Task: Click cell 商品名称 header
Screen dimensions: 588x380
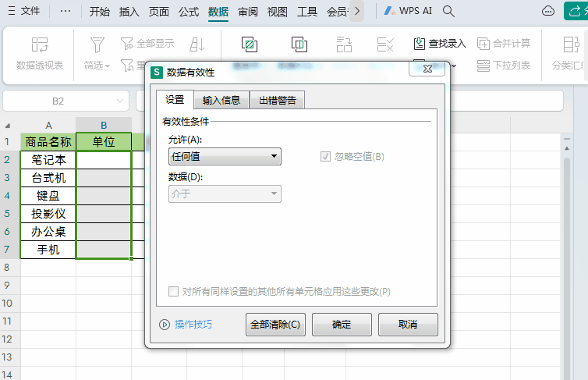Action: point(48,142)
